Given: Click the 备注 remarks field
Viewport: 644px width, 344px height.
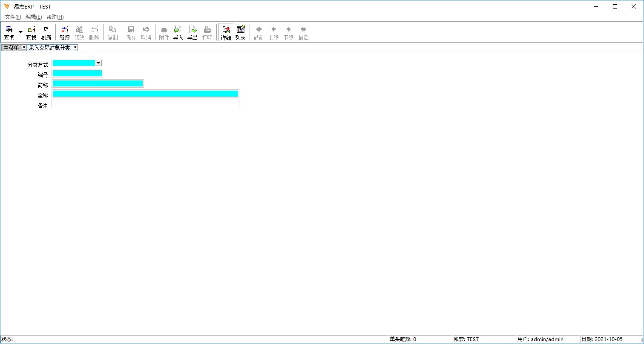Looking at the screenshot, I should (145, 104).
